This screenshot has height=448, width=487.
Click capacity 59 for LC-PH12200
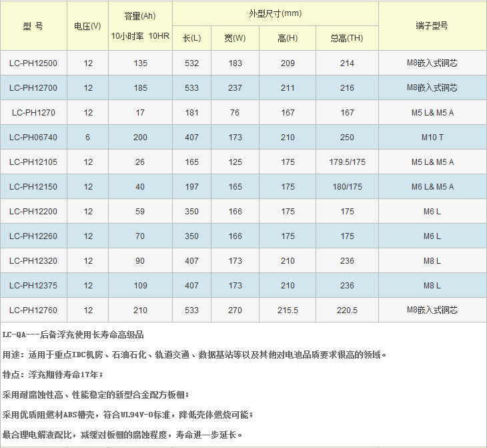click(x=140, y=212)
